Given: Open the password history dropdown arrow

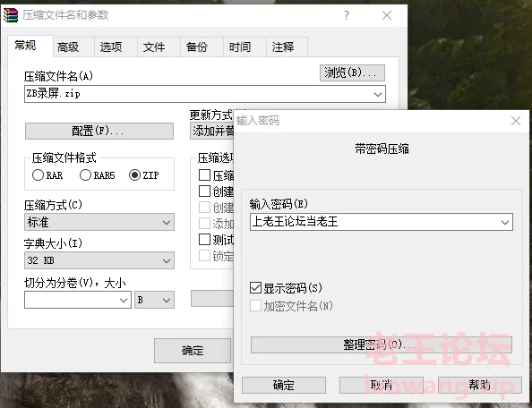Looking at the screenshot, I should coord(505,222).
